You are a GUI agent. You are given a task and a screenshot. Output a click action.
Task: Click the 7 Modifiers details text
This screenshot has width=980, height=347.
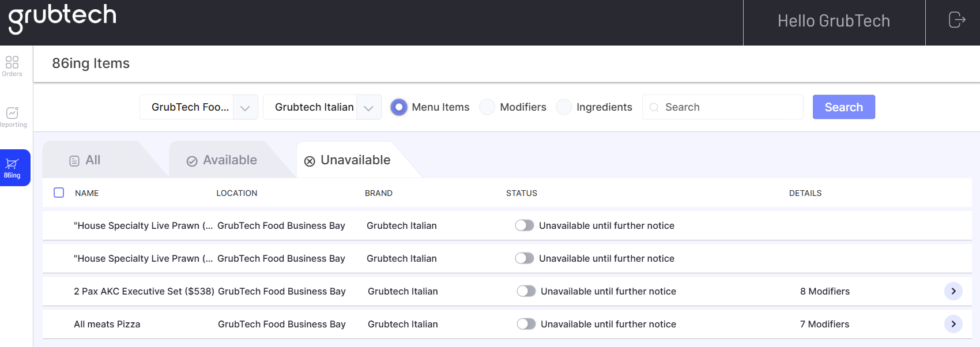[825, 324]
